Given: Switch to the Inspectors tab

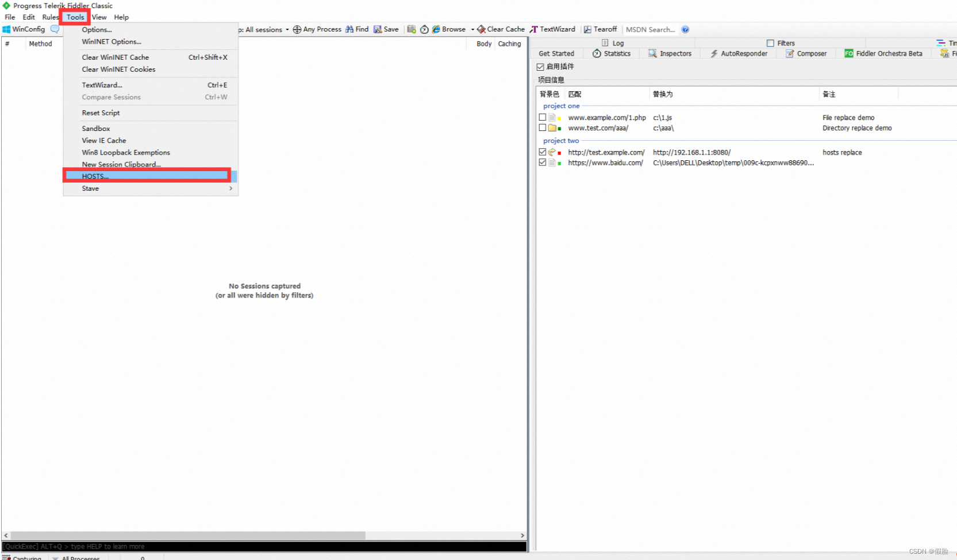Looking at the screenshot, I should click(x=670, y=53).
